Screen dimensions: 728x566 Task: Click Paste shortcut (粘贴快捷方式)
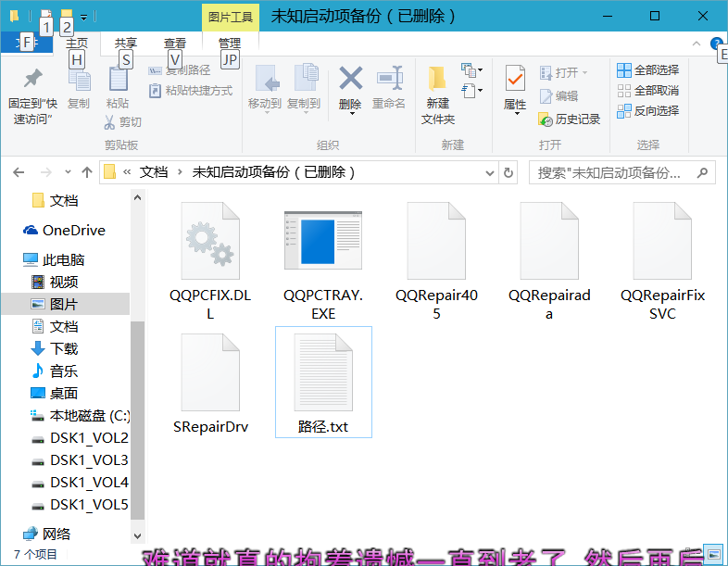pyautogui.click(x=191, y=91)
